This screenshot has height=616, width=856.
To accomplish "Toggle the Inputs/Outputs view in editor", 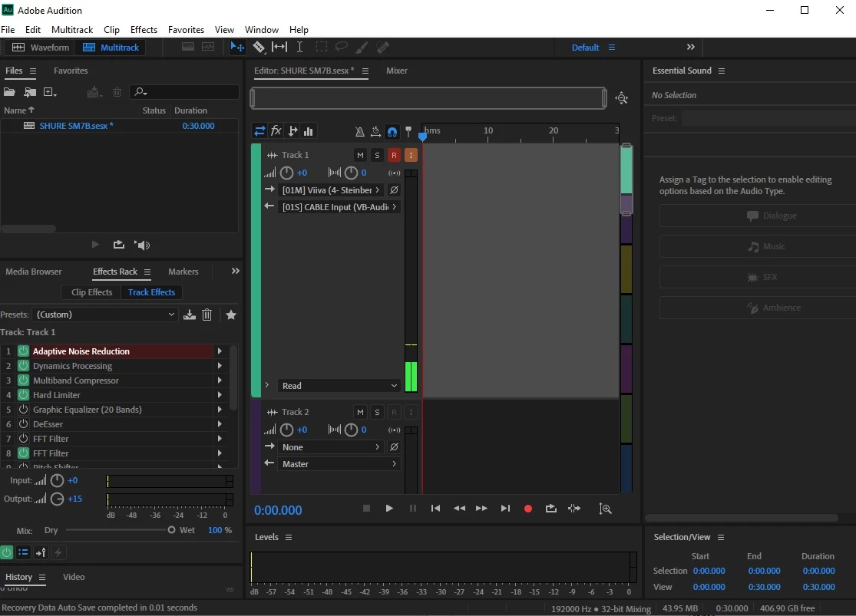I will tap(259, 131).
